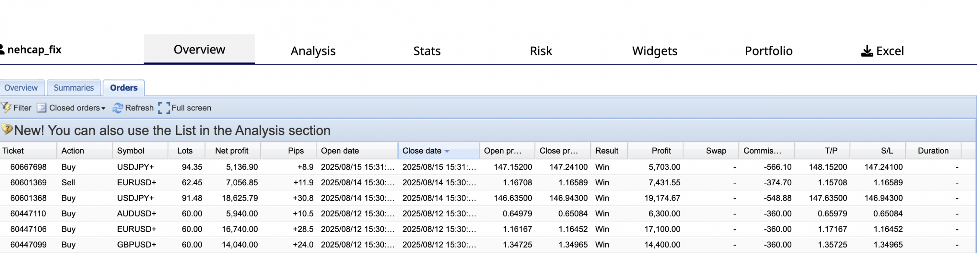Sort by the Symbol column header

(131, 151)
